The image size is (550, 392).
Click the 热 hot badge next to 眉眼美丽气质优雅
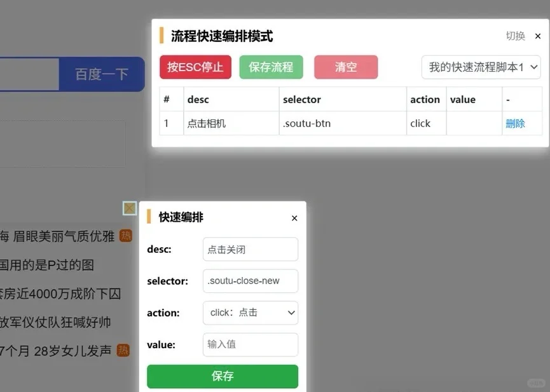tap(125, 236)
